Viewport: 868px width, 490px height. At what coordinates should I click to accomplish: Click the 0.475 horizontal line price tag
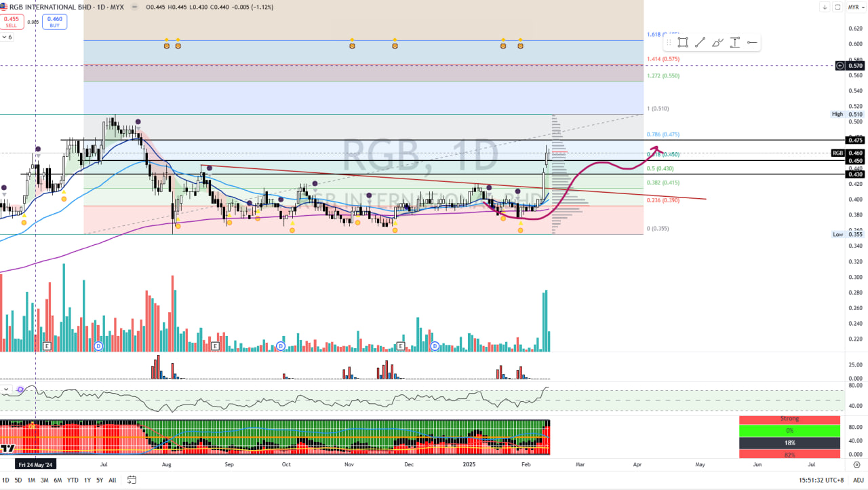point(855,140)
